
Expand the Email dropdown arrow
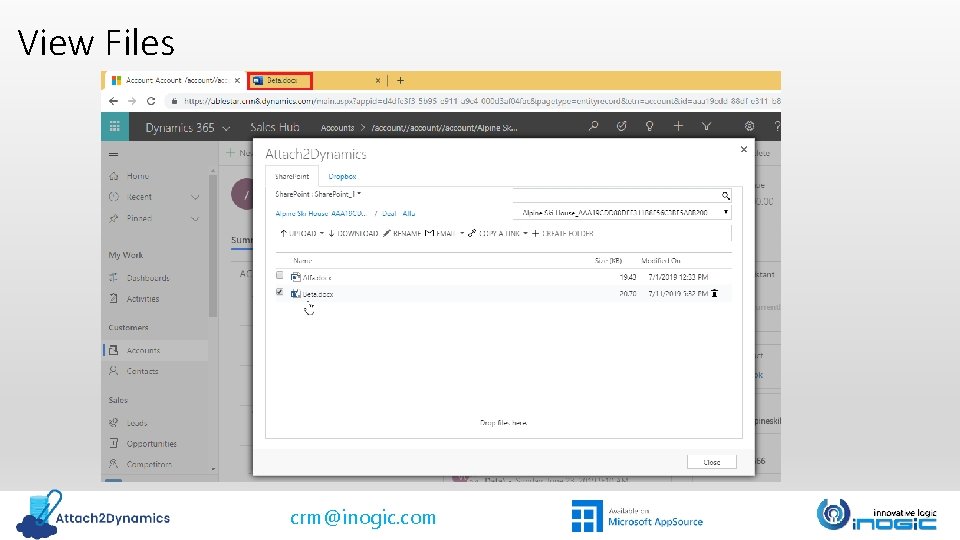(462, 233)
